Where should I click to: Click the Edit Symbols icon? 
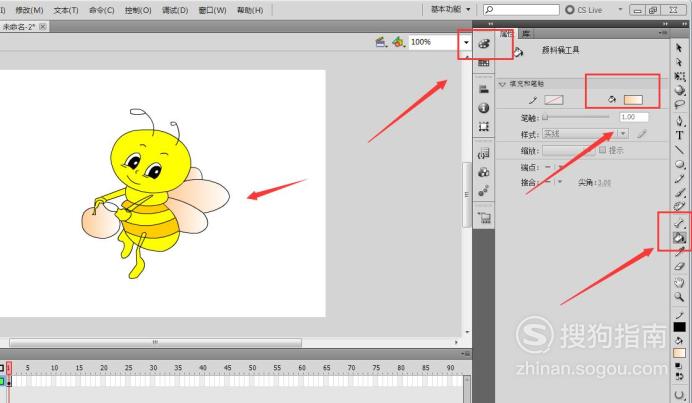(x=399, y=42)
